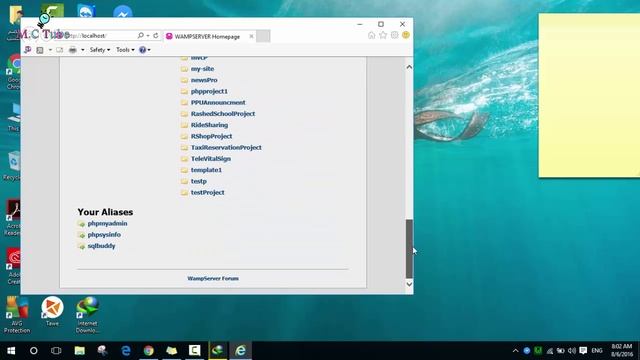Image resolution: width=640 pixels, height=360 pixels.
Task: Open the TeleVitalSign project
Action: click(211, 159)
